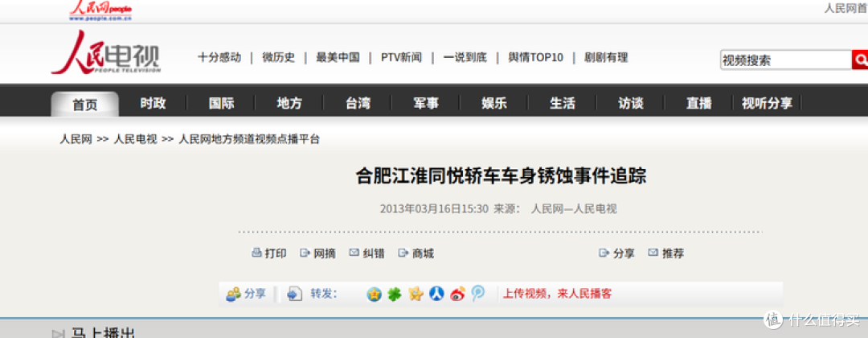Click the small 人民网 people logo at the top
Image resolution: width=868 pixels, height=338 pixels.
100,10
